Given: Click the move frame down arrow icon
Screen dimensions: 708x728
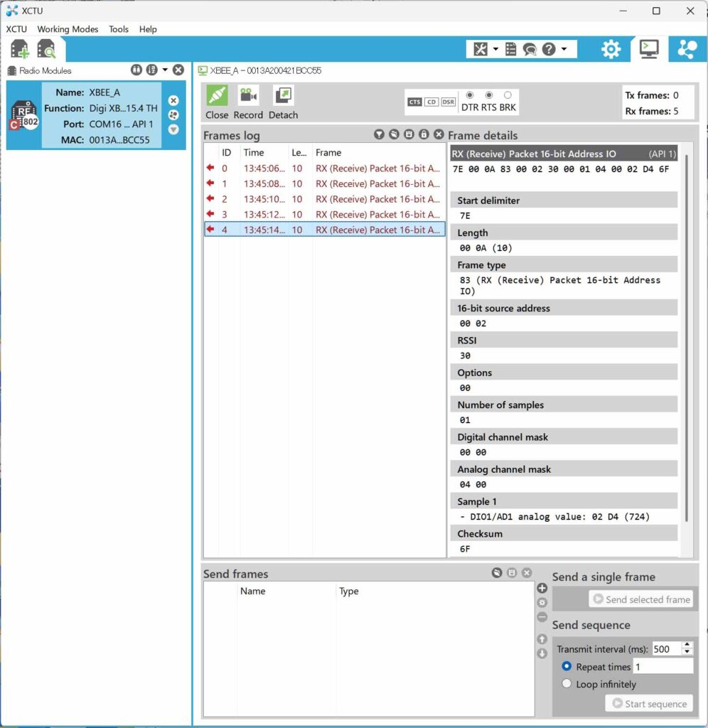Looking at the screenshot, I should coord(542,654).
